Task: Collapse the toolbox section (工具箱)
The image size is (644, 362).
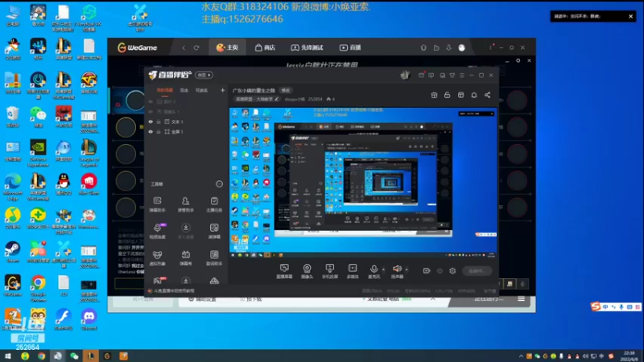Action: tap(219, 184)
